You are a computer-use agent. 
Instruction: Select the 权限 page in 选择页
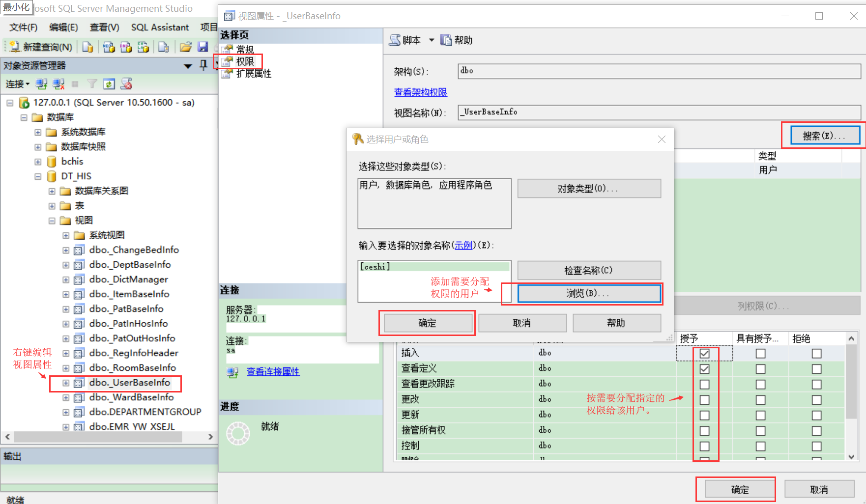point(244,61)
